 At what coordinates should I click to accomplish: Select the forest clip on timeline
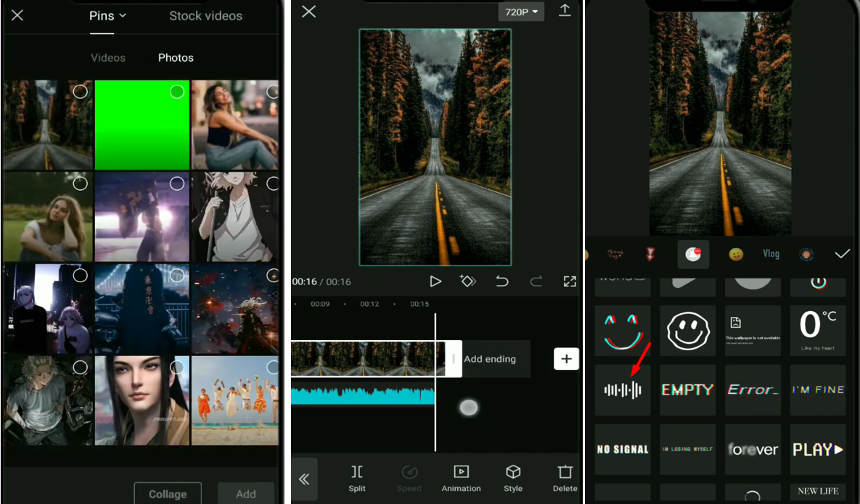367,359
